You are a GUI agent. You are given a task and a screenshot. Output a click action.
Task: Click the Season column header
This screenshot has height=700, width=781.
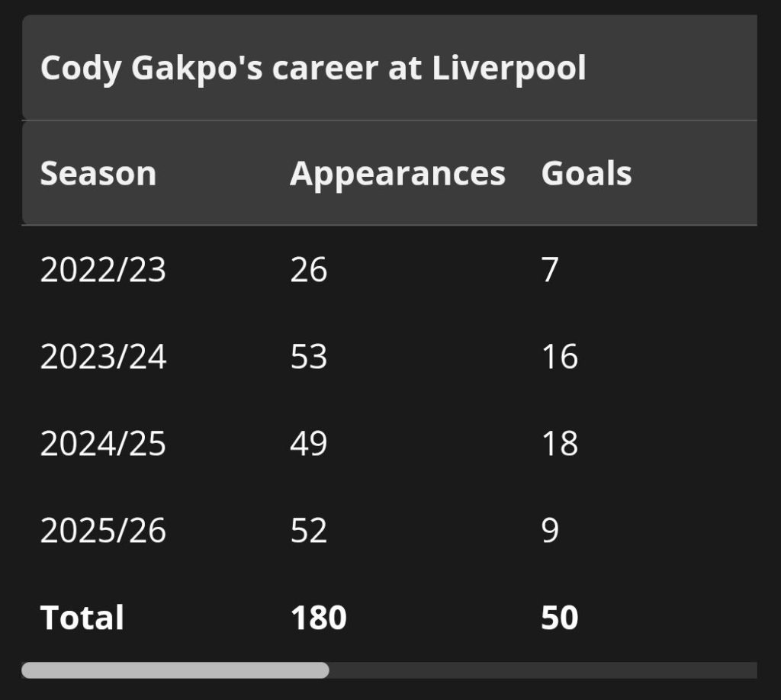tap(98, 173)
